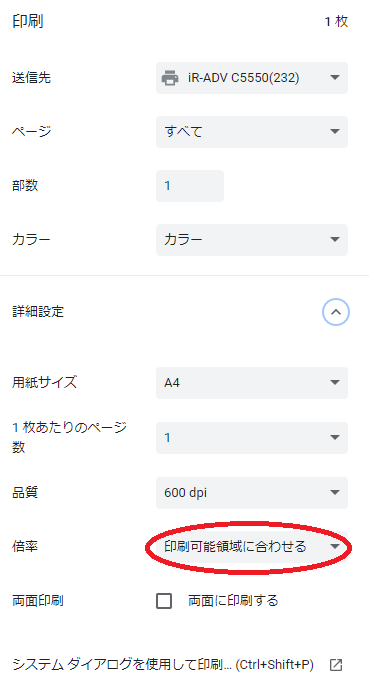Click the arrow of the カラー dropdown

tap(335, 240)
